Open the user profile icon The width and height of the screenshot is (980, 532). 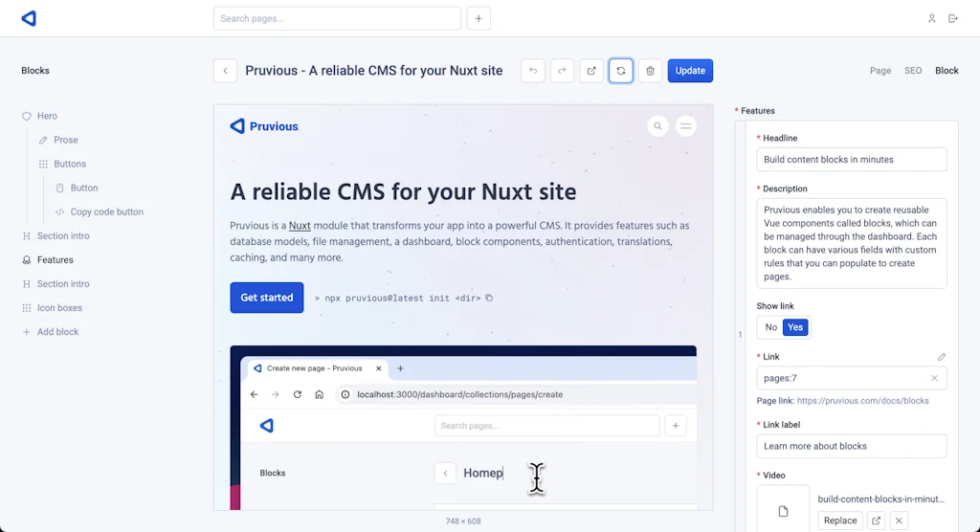931,19
